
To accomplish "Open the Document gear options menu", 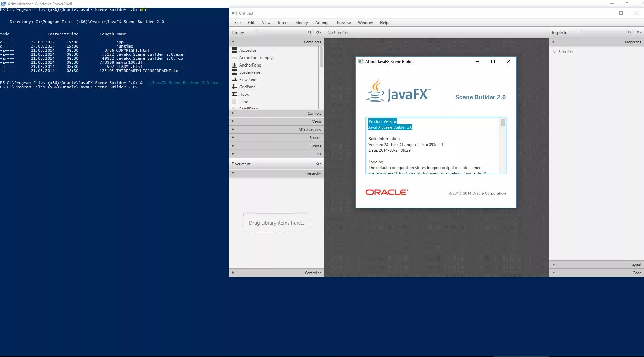I will 319,164.
